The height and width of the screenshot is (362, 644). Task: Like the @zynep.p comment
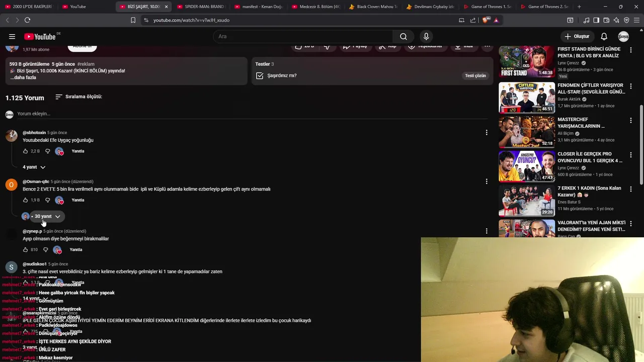click(25, 250)
